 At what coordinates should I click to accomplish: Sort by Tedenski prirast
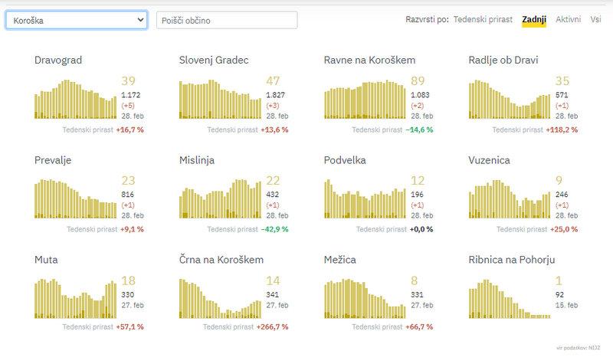point(483,19)
